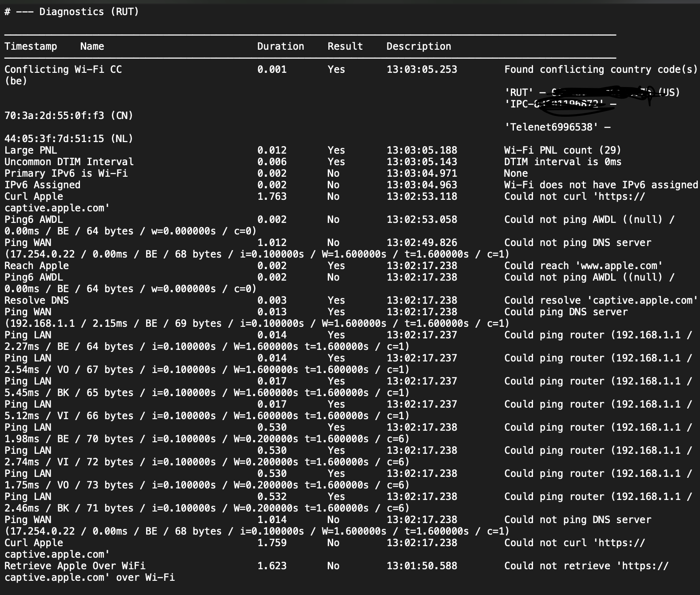Viewport: 700px width, 595px height.
Task: Click the '# --- Diagnostics (RUT)' heading
Action: (72, 12)
